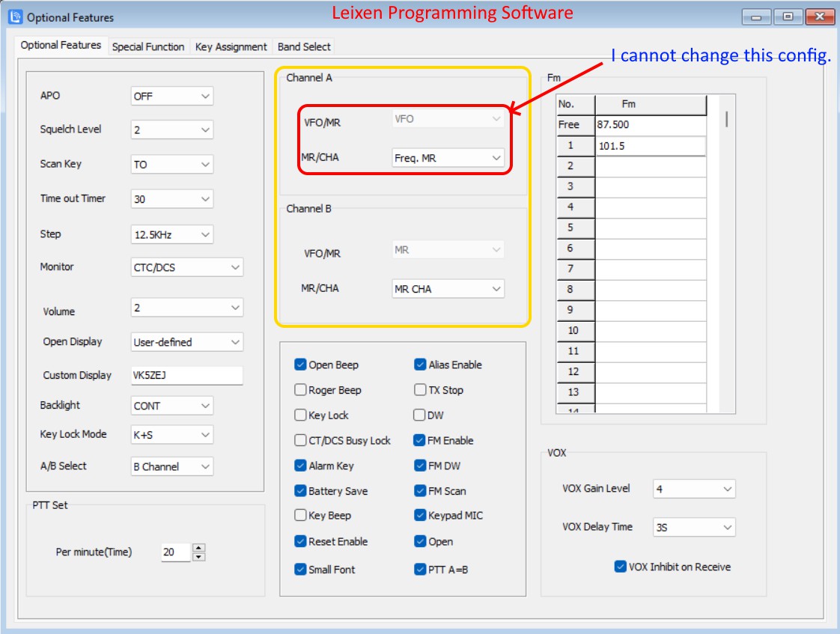Minimize the Optional Features window
Screen dimensions: 840x634
pyautogui.click(x=756, y=16)
